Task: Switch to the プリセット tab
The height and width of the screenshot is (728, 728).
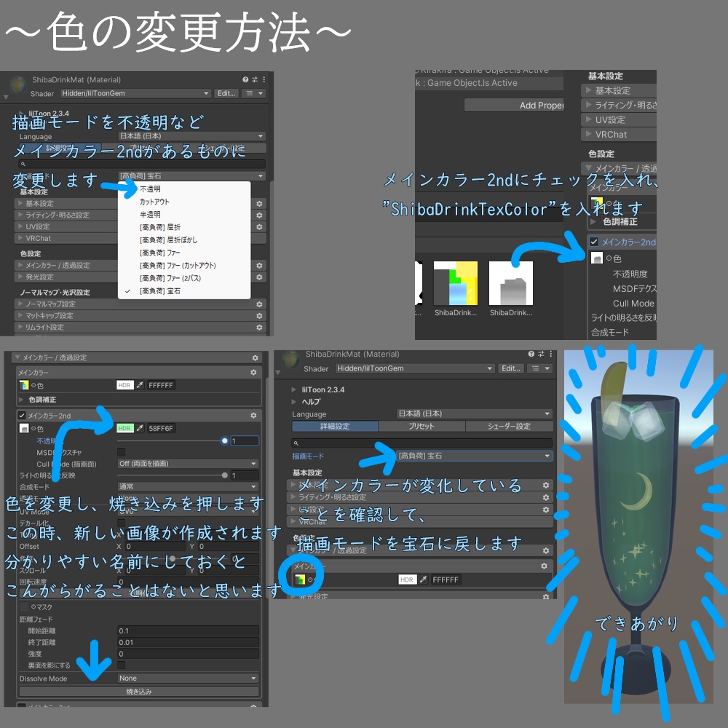Action: pyautogui.click(x=422, y=426)
